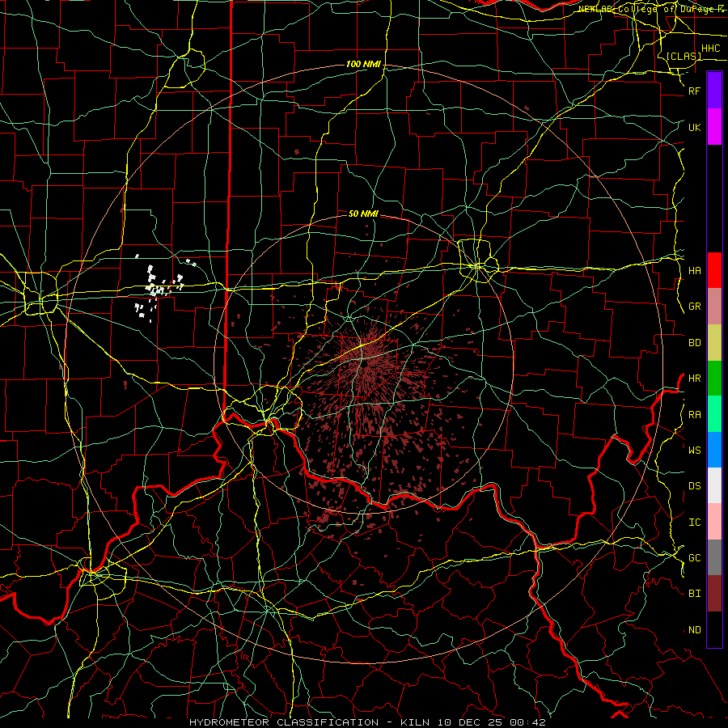
Task: Click the IC legend label
Action: [x=694, y=523]
